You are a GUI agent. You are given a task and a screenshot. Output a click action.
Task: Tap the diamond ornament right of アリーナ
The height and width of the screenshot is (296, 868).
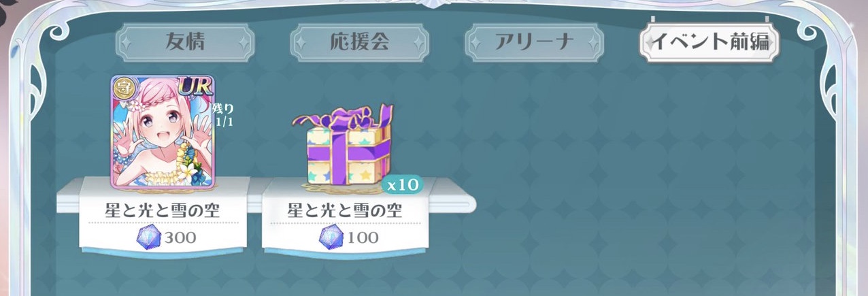tap(592, 43)
